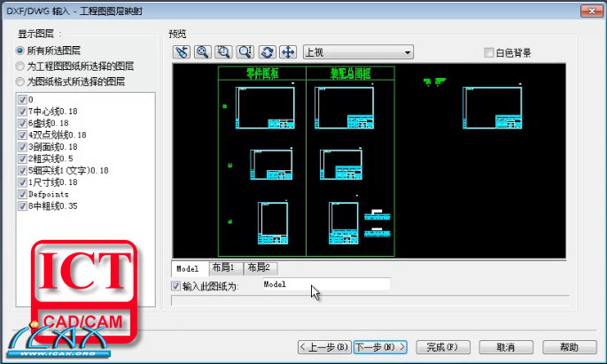Click the 下一步(N) next button
This screenshot has height=364, width=607.
pyautogui.click(x=380, y=347)
